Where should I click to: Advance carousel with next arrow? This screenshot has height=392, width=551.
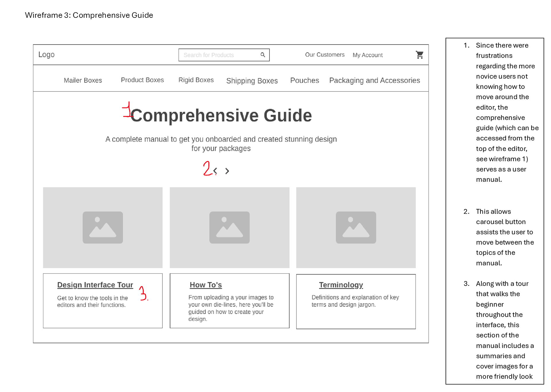pyautogui.click(x=227, y=171)
